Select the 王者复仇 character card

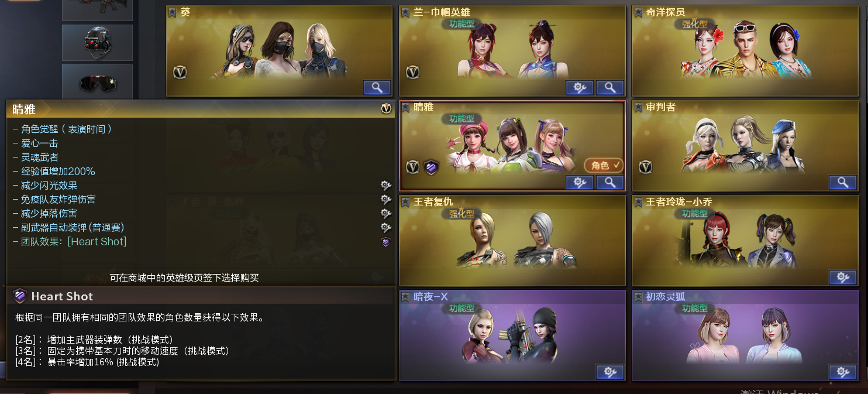coord(512,241)
